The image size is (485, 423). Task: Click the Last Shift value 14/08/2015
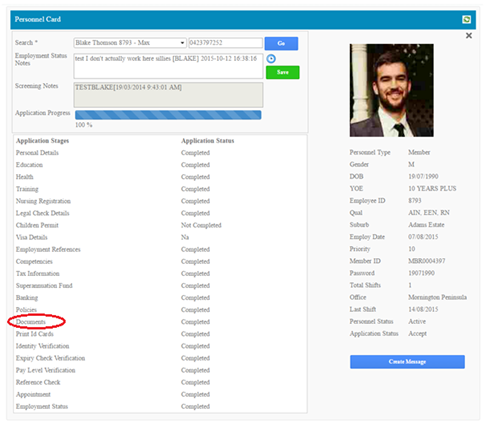[423, 309]
